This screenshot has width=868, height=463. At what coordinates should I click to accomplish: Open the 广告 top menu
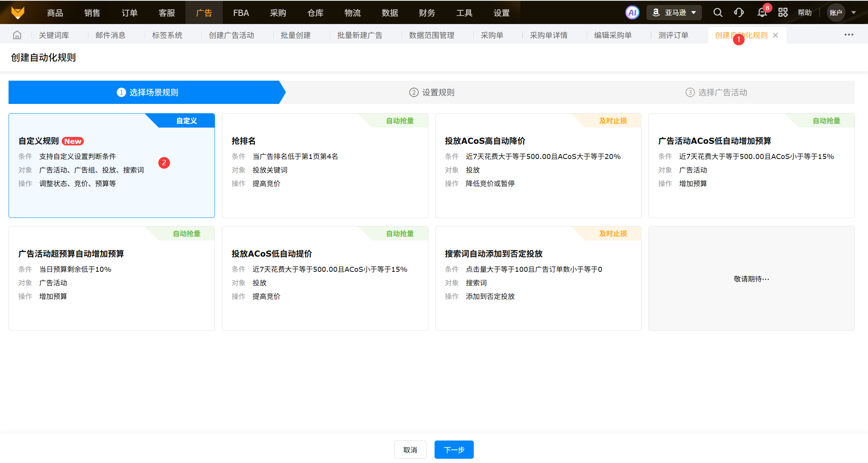pos(204,13)
